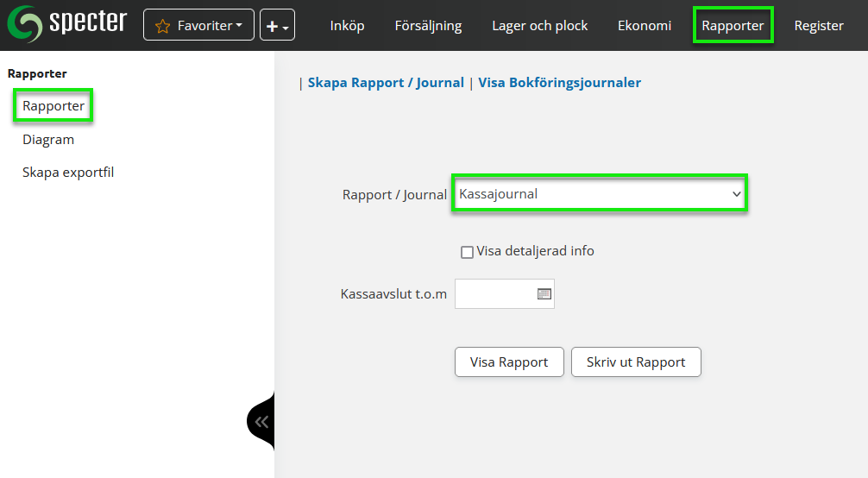Click the Kassaavslut t.o.m date field
Screen dimensions: 868x478
click(x=494, y=294)
